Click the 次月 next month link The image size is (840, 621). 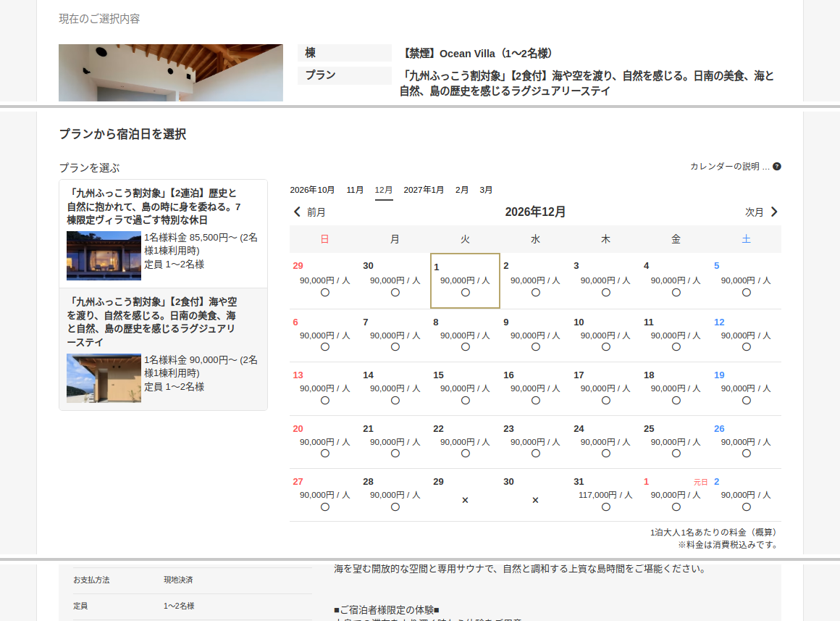click(755, 212)
